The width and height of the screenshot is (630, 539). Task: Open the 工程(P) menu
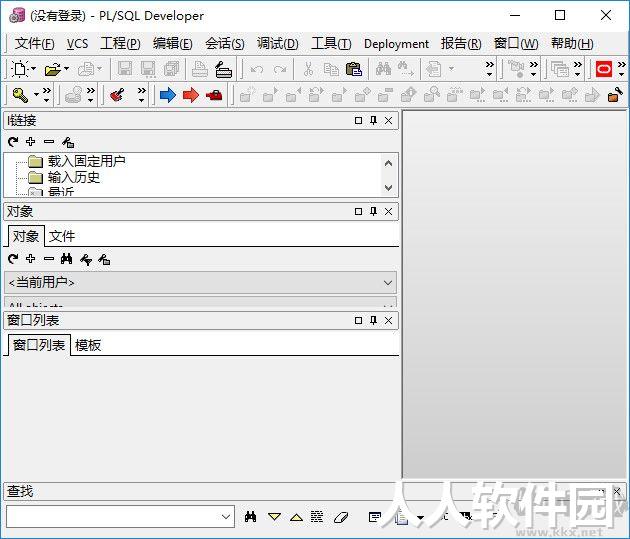[x=120, y=43]
